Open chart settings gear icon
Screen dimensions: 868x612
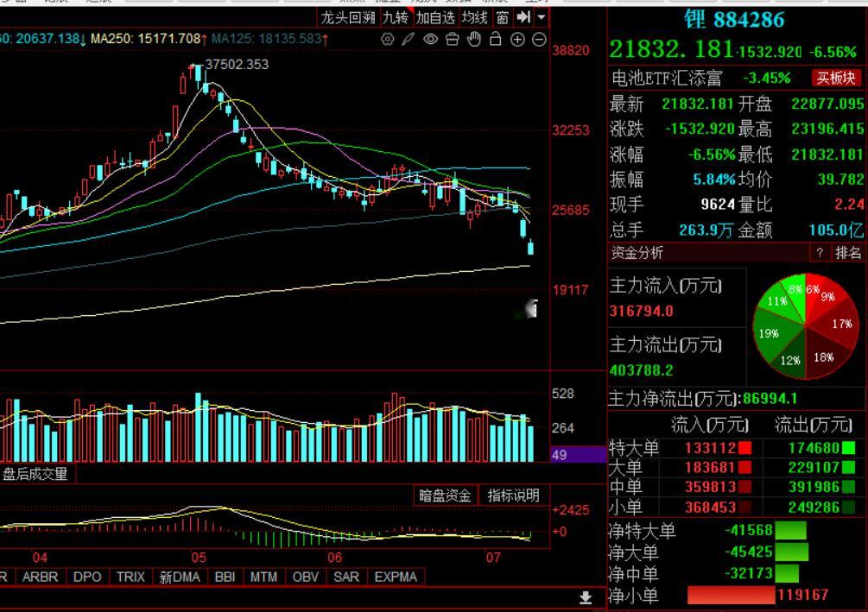tap(388, 40)
